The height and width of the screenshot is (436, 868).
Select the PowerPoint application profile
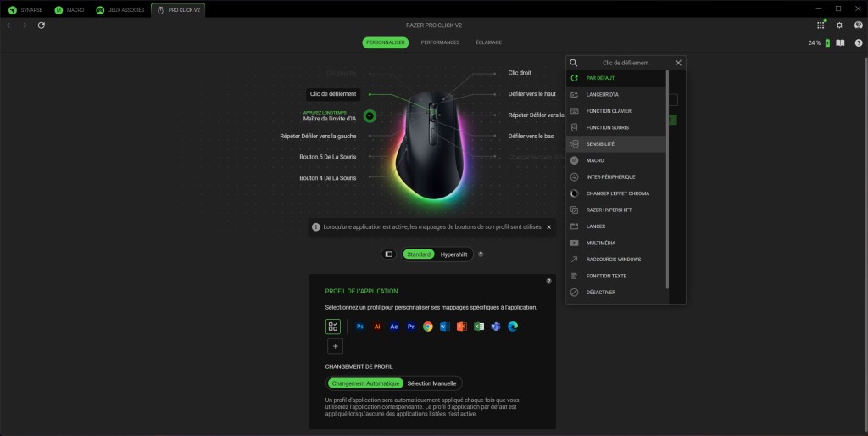(x=462, y=327)
